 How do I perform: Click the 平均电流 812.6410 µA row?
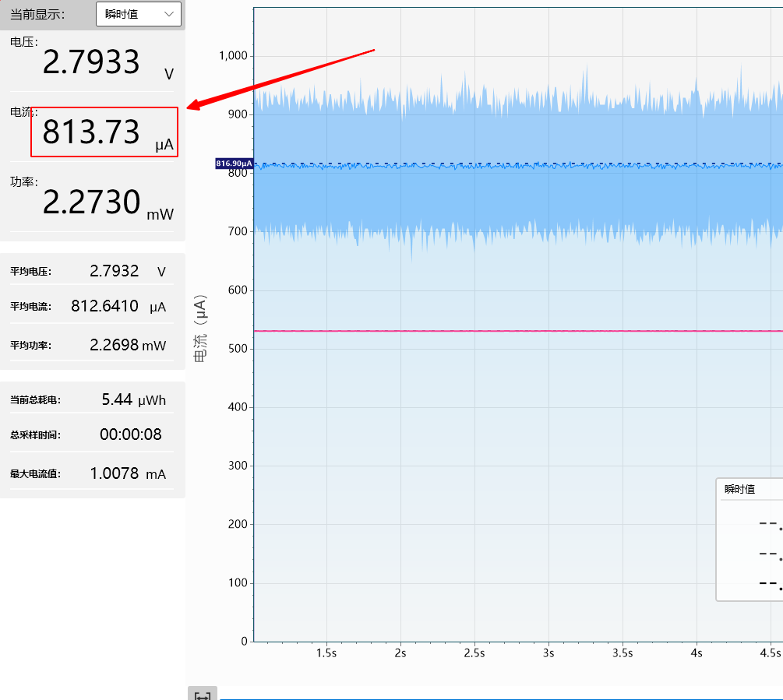[92, 307]
